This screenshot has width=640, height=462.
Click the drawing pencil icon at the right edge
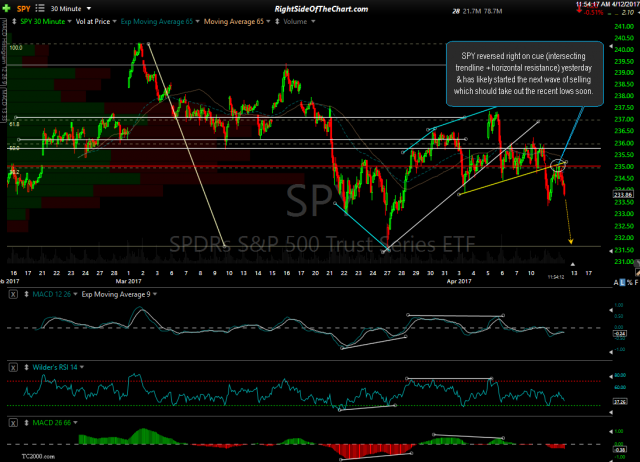pyautogui.click(x=637, y=272)
